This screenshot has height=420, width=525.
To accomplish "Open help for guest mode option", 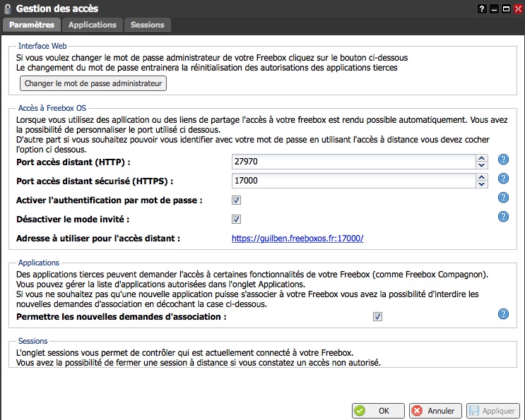I will tap(503, 217).
